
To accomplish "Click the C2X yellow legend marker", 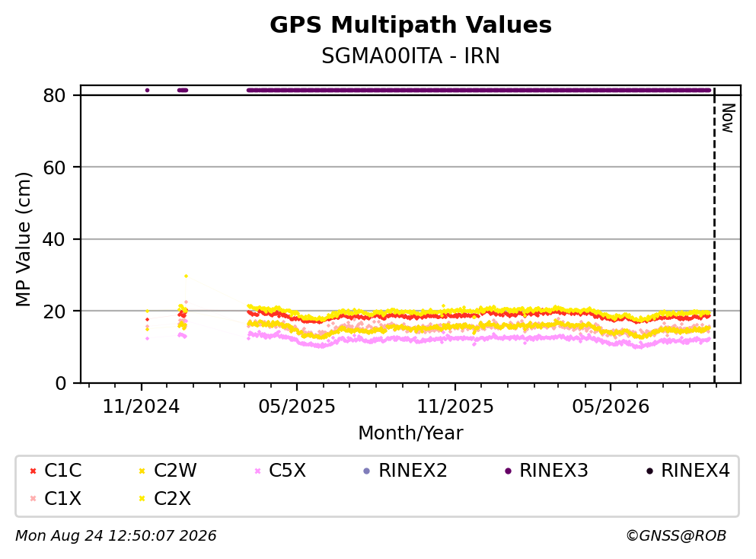I will coord(142,498).
